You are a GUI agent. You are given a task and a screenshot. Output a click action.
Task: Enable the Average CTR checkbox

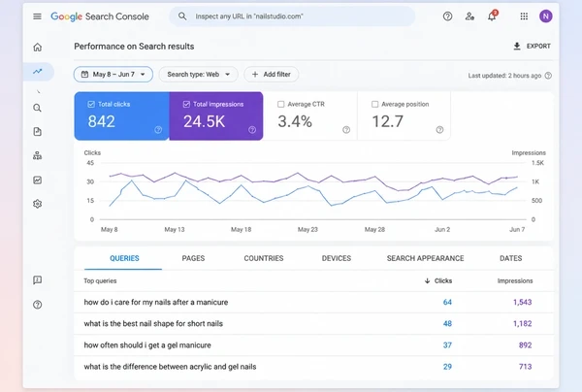coord(281,105)
